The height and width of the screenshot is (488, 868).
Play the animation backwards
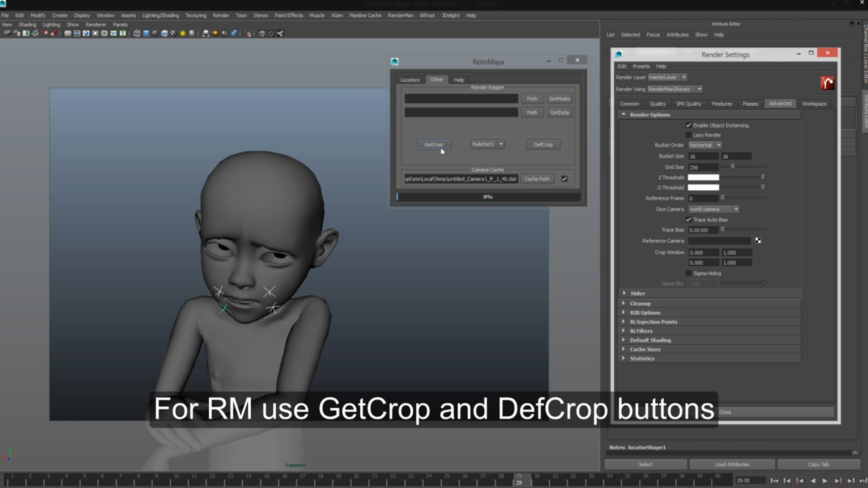coord(813,481)
